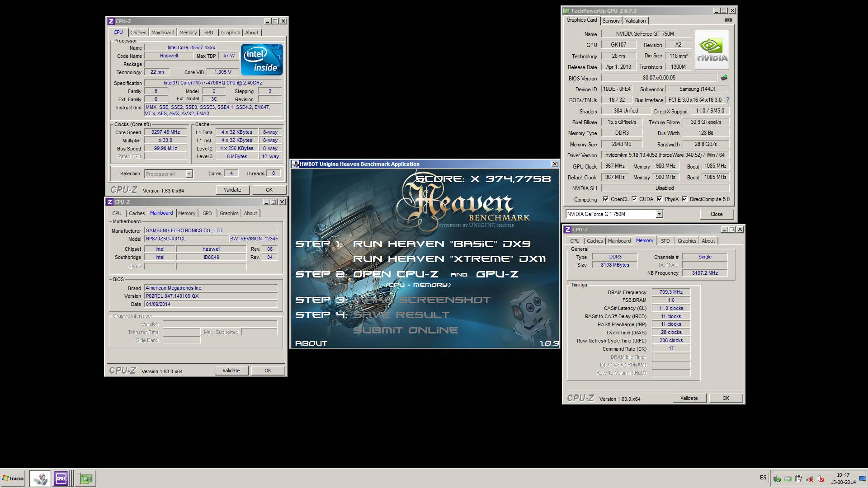Click the GPU-Z BIOS Version field
This screenshot has height=488, width=868.
(659, 78)
